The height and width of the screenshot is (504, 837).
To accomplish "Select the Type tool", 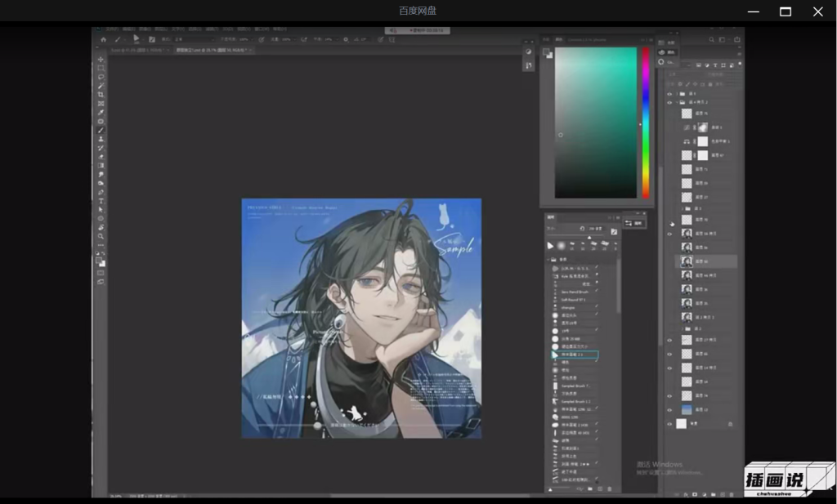I will [x=101, y=201].
